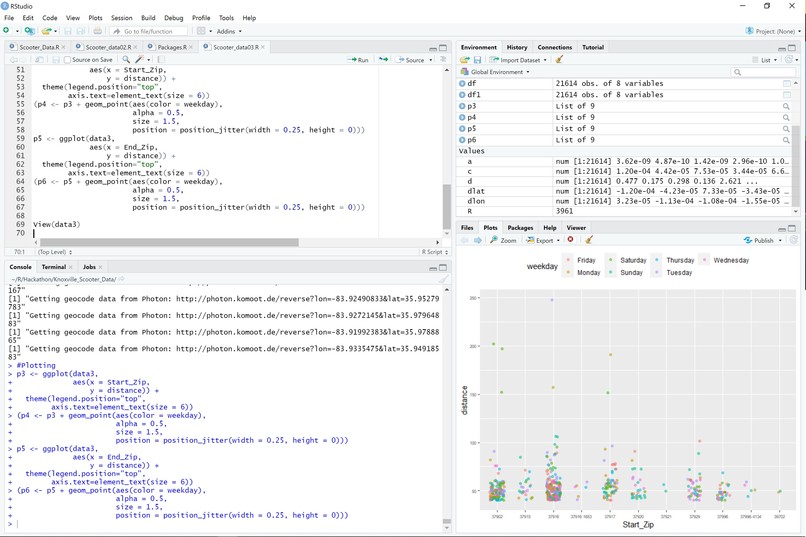Viewport: 806px width, 537px height.
Task: Switch to the Packages.R editor tab
Action: click(x=172, y=47)
